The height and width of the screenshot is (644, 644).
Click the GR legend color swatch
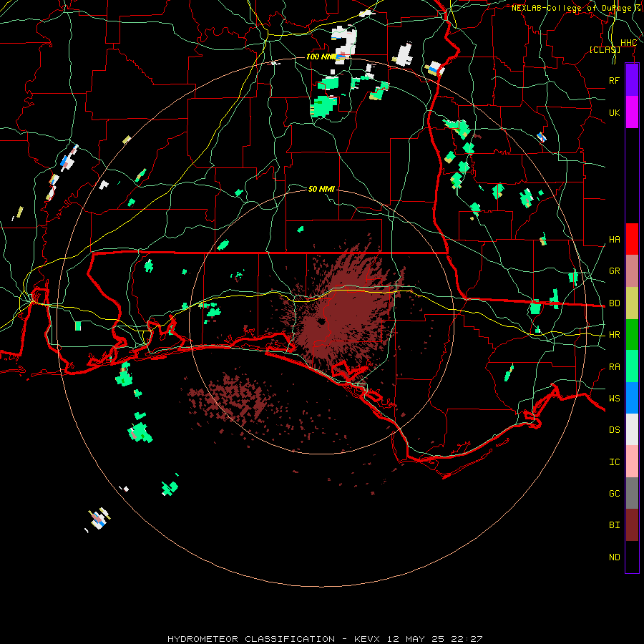(632, 271)
